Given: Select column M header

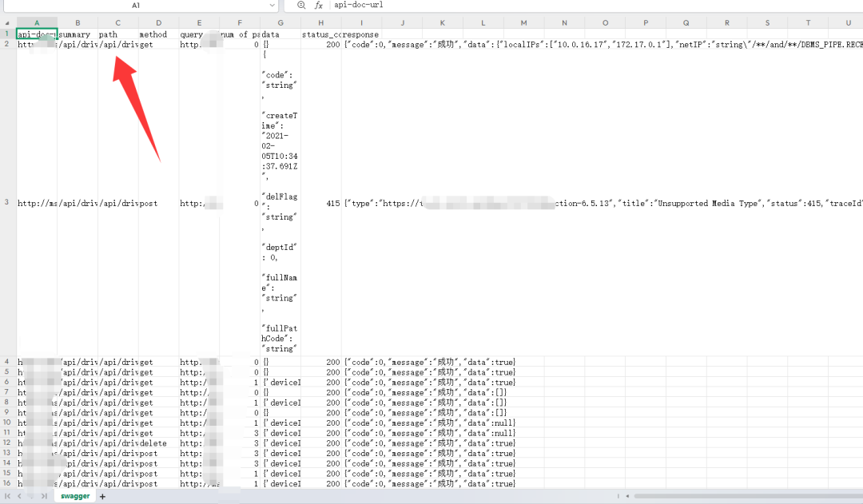Looking at the screenshot, I should click(x=524, y=23).
